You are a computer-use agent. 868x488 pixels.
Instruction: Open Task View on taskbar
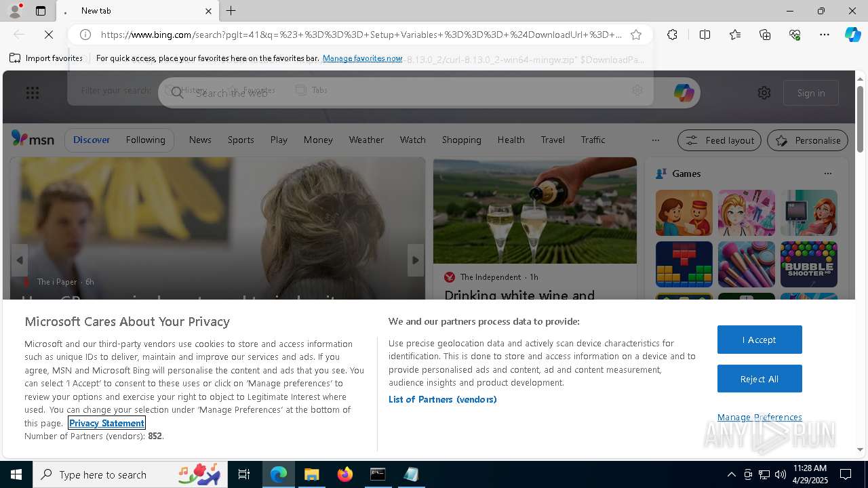[x=244, y=474]
